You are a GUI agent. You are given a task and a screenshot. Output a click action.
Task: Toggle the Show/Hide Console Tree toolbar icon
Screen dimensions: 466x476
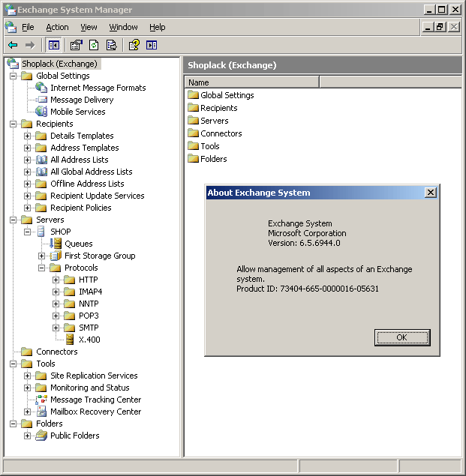pos(54,45)
